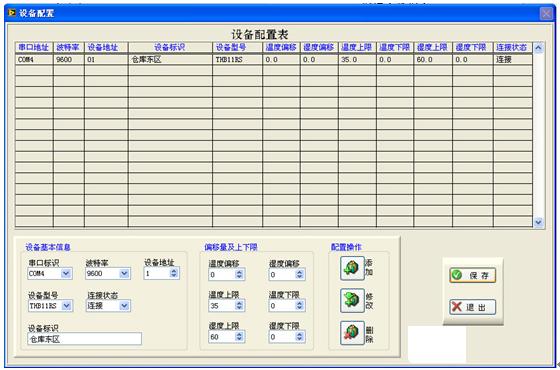Click the LabVIEW icon in title bar

pyautogui.click(x=12, y=13)
